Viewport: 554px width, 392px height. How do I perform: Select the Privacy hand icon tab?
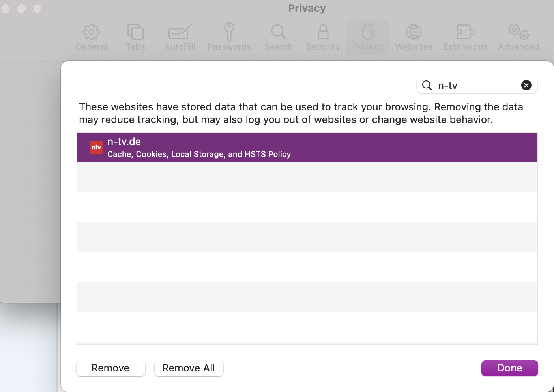pyautogui.click(x=368, y=37)
